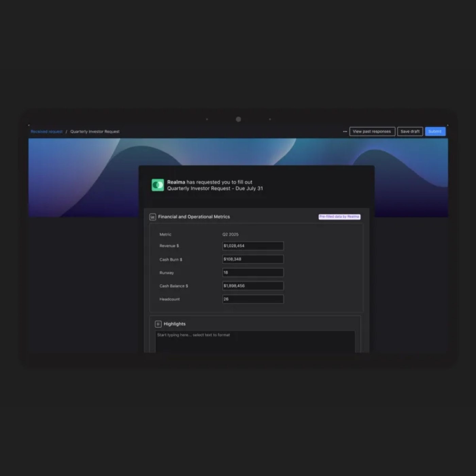Click the Metric column header
Screen dimensions: 476x476
[166, 235]
